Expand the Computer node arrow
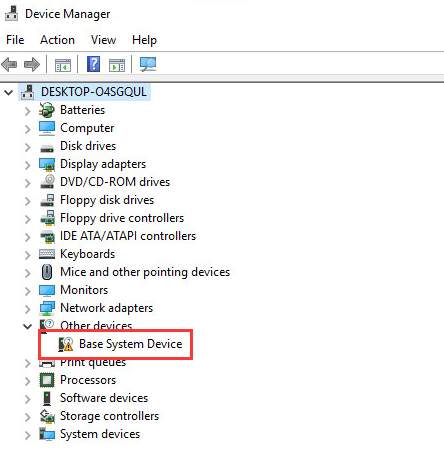The image size is (444, 467). (x=28, y=129)
